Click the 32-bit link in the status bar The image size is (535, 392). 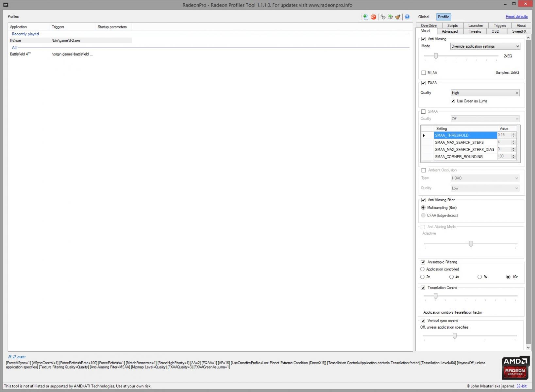tap(522, 386)
